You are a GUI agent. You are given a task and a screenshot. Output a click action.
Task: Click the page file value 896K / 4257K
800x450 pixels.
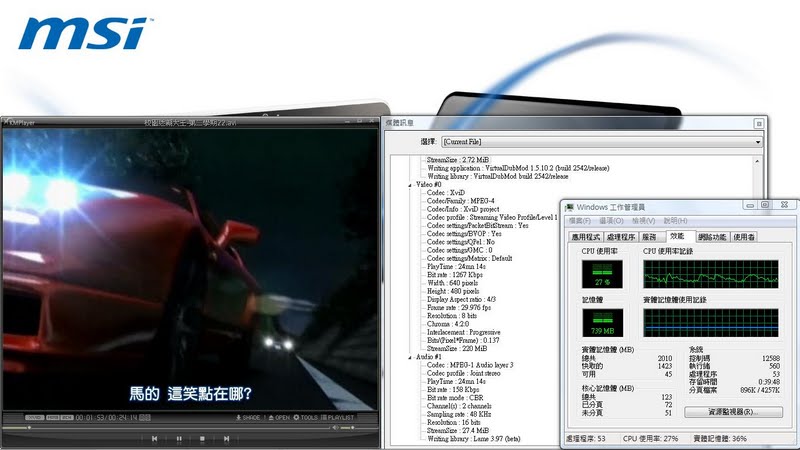point(760,390)
